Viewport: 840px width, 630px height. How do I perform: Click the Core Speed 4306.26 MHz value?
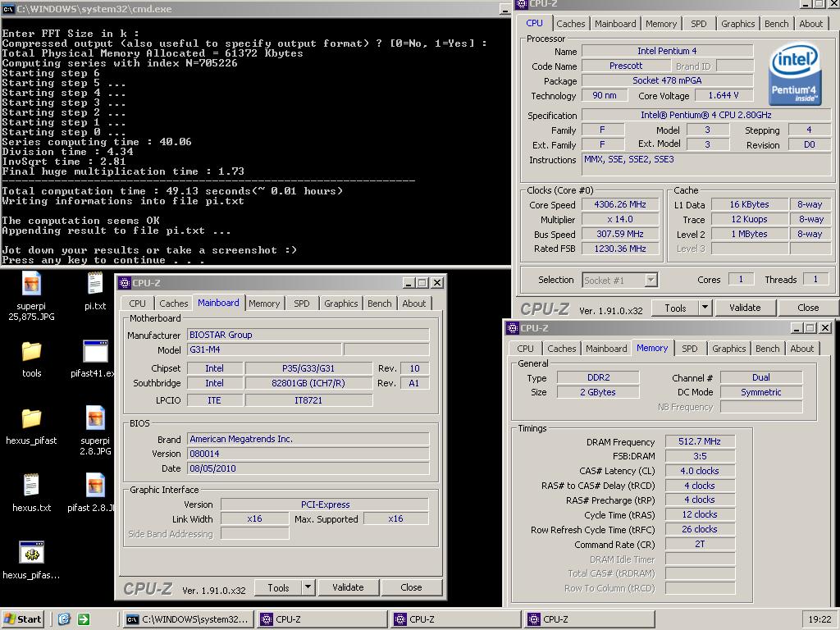[620, 204]
